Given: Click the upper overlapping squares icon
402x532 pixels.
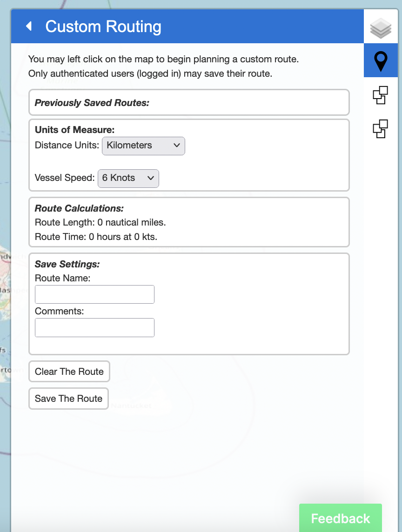Looking at the screenshot, I should coord(381,95).
